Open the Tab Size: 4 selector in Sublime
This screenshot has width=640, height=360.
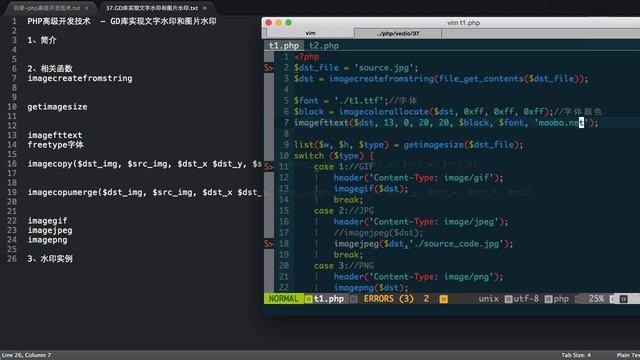coord(576,355)
